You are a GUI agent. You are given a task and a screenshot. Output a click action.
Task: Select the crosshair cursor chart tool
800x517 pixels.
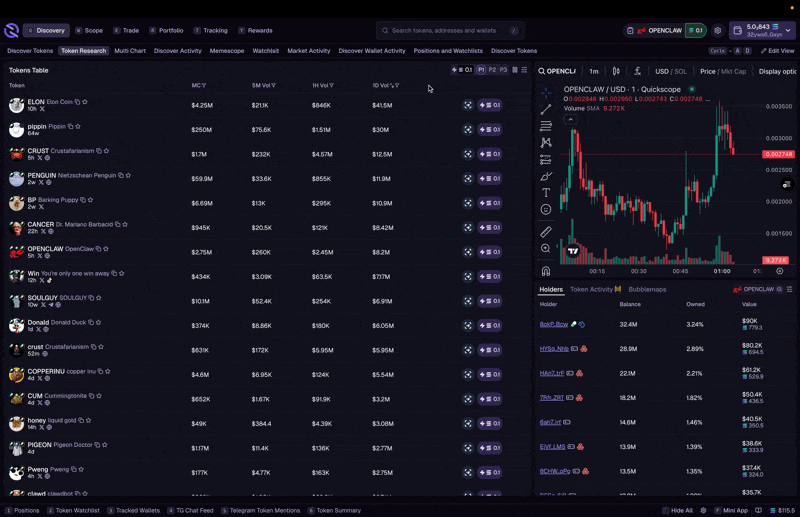point(546,93)
